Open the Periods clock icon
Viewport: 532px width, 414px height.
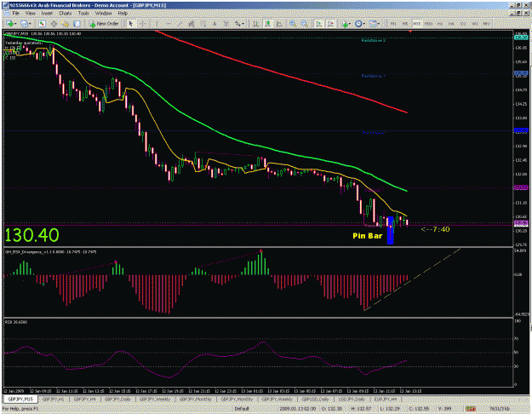358,24
